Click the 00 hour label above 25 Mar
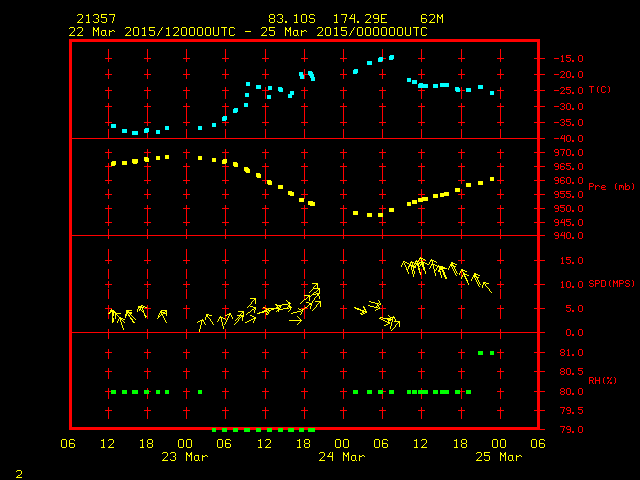The image size is (640, 480). (x=499, y=443)
